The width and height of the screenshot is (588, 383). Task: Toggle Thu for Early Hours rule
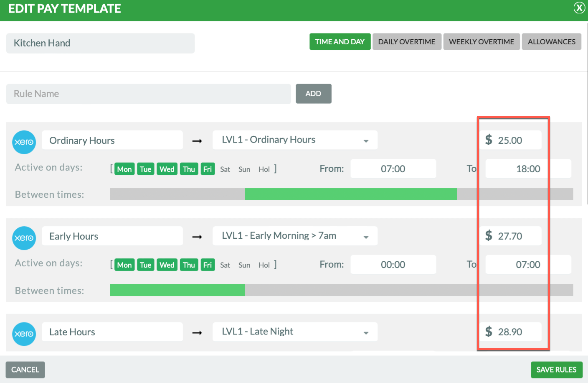[189, 265]
